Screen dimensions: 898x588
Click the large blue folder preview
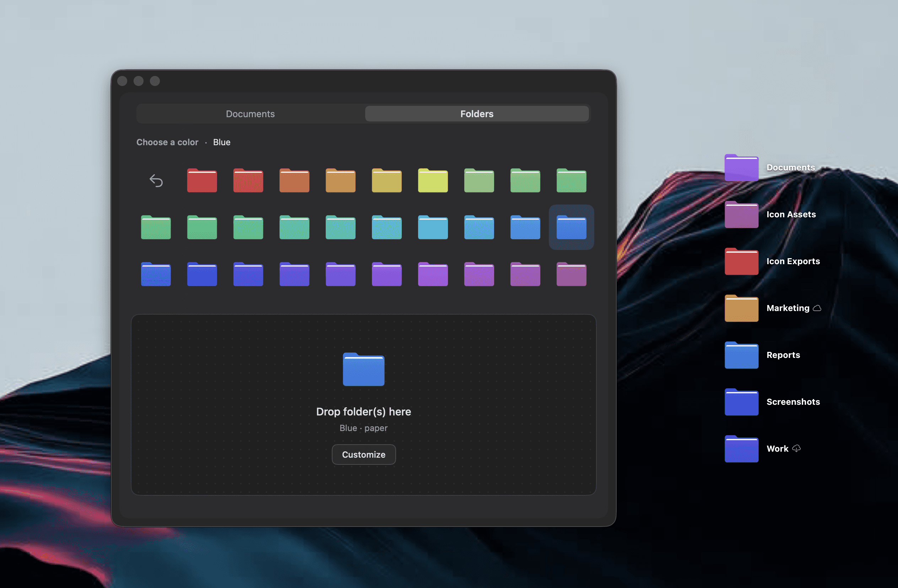[363, 369]
